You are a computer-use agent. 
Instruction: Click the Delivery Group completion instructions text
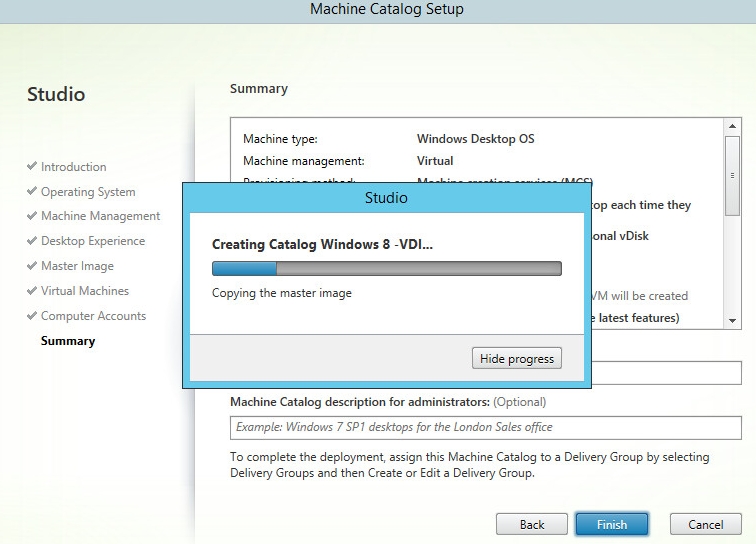470,465
